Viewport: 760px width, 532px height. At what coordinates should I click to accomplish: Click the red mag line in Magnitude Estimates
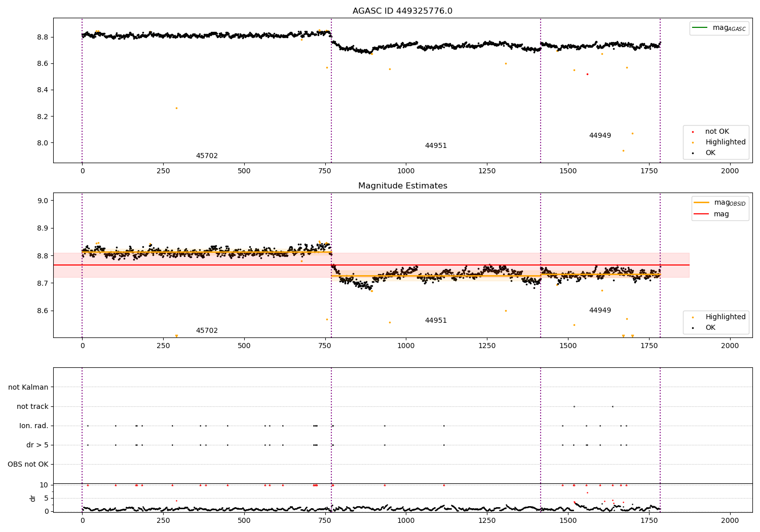(x=371, y=265)
